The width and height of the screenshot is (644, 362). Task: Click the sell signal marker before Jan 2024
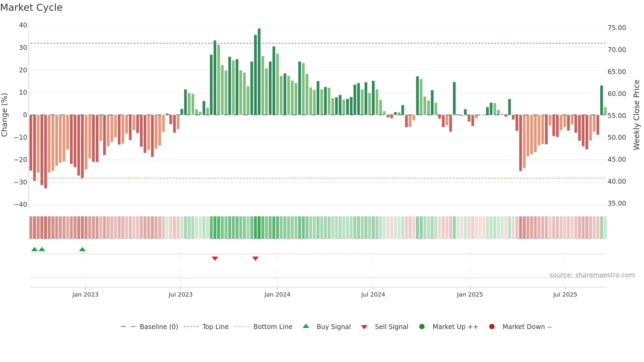point(255,258)
